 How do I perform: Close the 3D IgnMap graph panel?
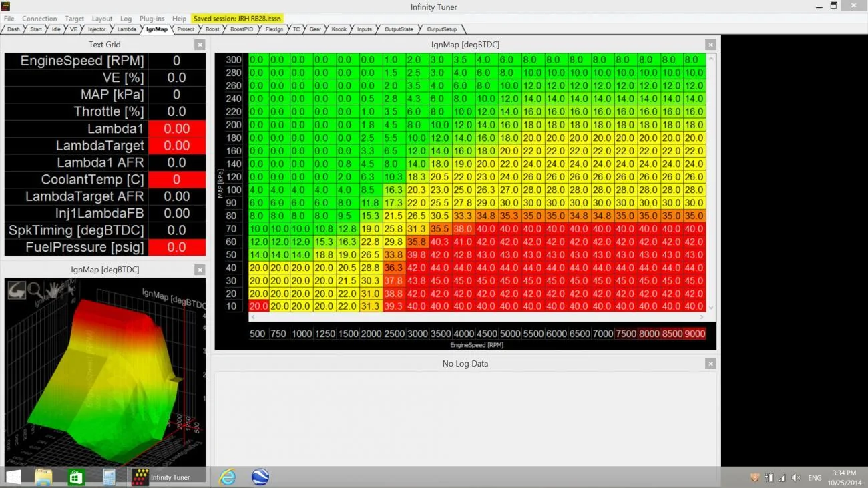(200, 270)
